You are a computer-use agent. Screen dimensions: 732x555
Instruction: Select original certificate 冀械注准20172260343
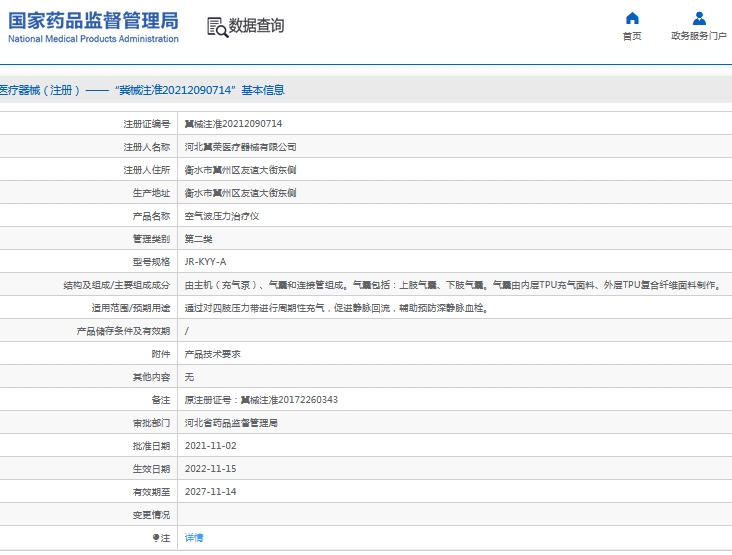click(289, 400)
